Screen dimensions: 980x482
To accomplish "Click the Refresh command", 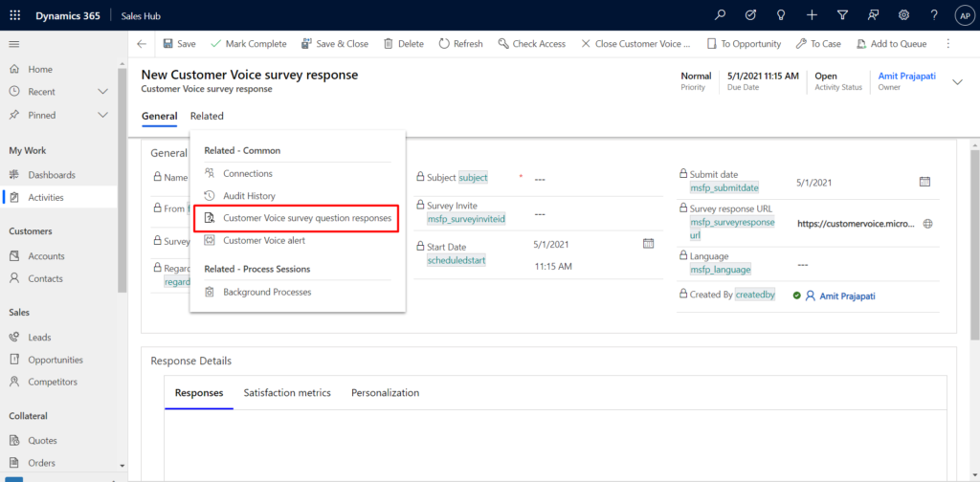I will click(460, 44).
